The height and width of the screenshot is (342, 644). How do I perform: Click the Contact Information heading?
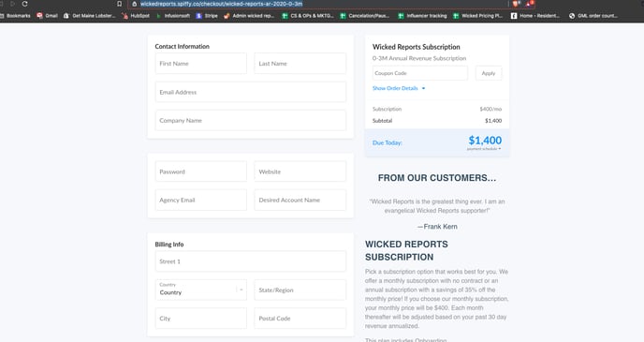[x=182, y=47]
